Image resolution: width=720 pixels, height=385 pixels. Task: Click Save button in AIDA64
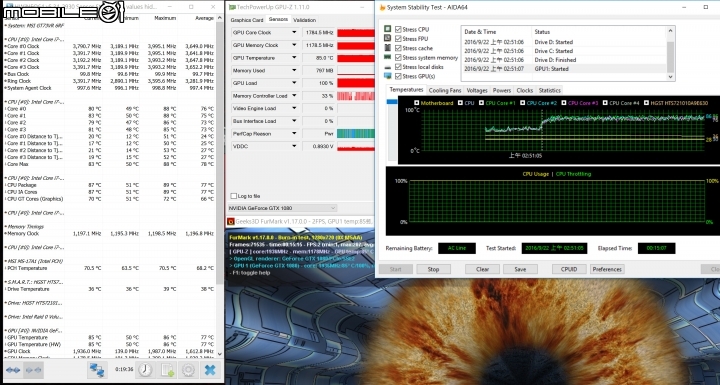pos(520,269)
